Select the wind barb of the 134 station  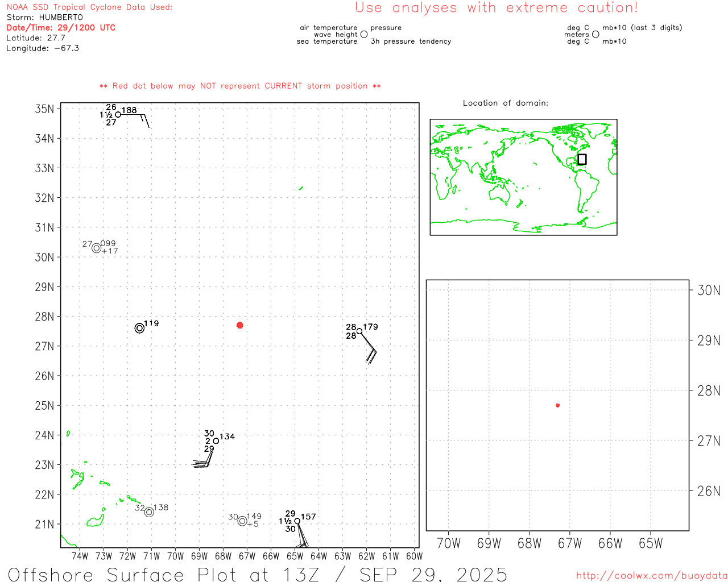(204, 458)
